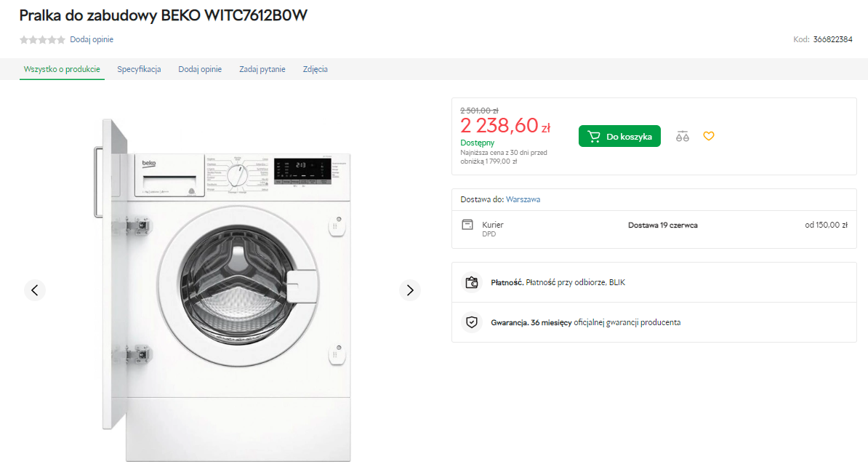The height and width of the screenshot is (475, 868).
Task: Select the Zadaj pytanie tab
Action: tap(262, 69)
